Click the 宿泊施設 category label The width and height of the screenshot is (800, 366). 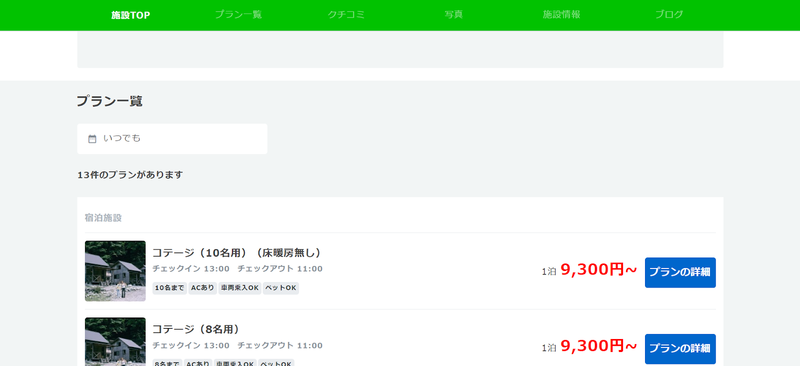[103, 218]
